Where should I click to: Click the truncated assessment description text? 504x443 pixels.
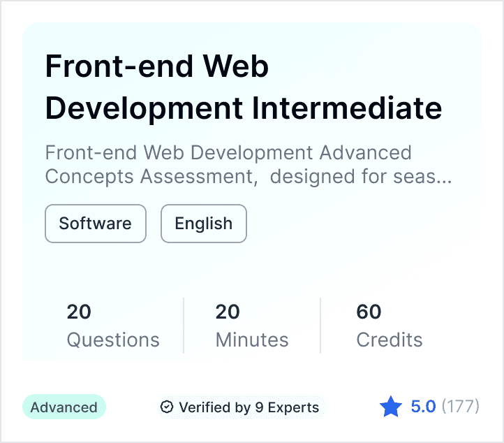[x=249, y=165]
